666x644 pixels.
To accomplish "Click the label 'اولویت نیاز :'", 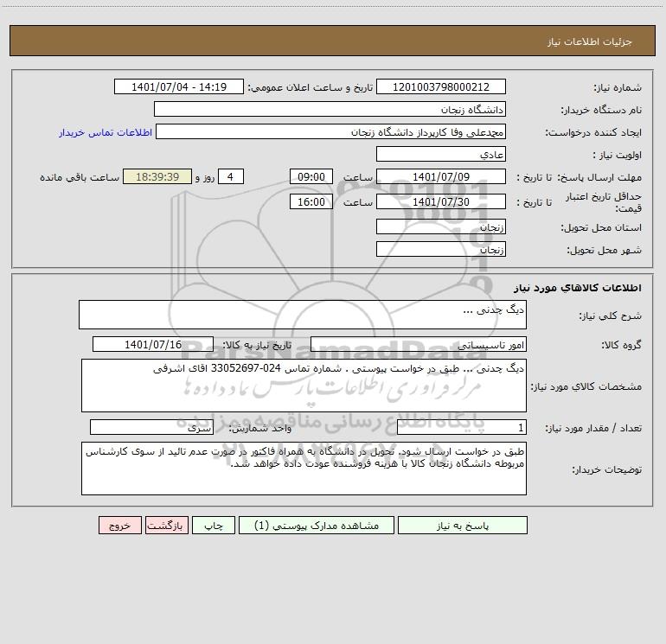I will click(618, 155).
